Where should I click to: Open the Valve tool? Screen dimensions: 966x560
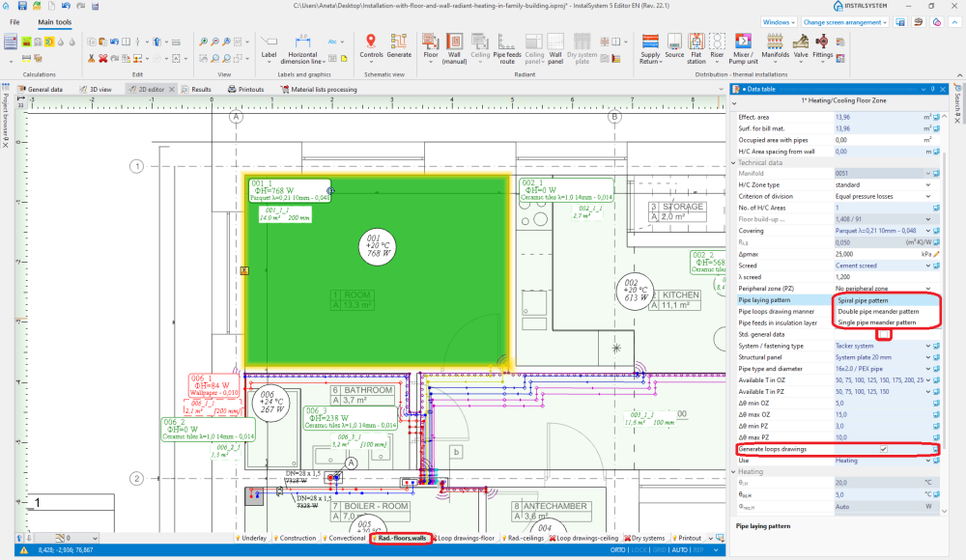pos(800,46)
